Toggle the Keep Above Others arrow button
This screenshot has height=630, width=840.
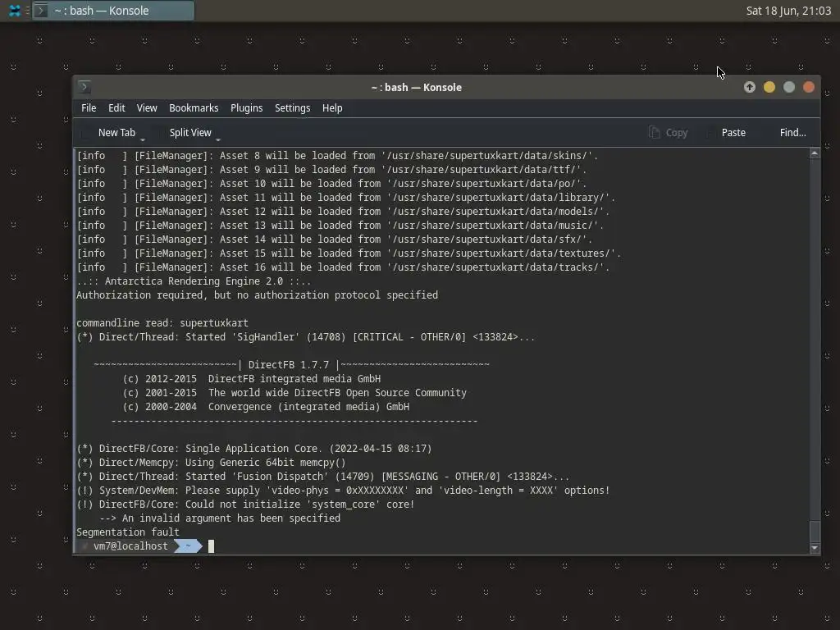coord(750,87)
